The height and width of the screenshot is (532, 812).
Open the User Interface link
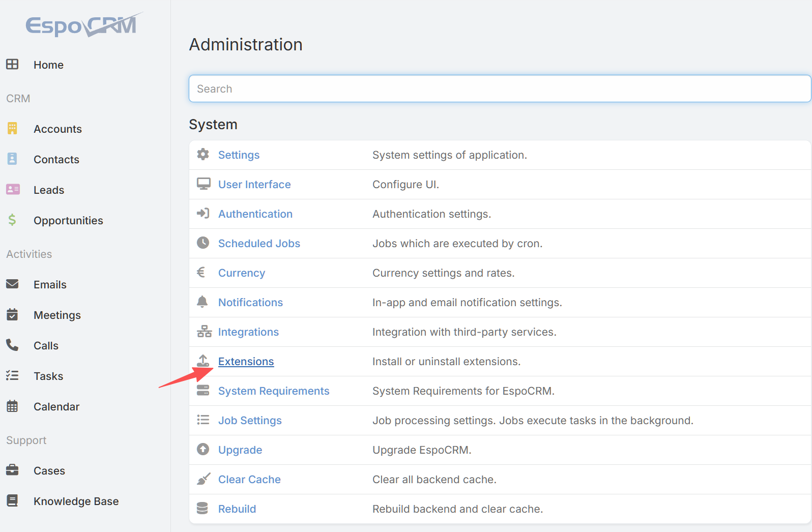click(x=254, y=184)
